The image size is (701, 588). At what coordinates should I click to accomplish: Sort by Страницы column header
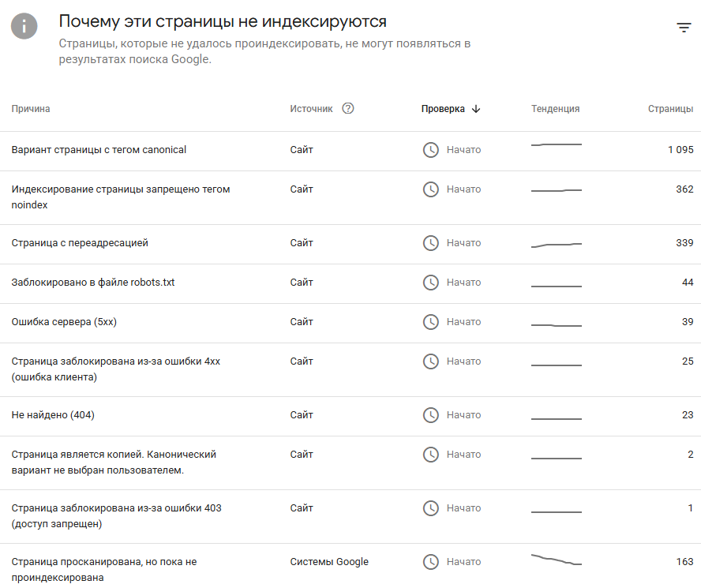(670, 109)
